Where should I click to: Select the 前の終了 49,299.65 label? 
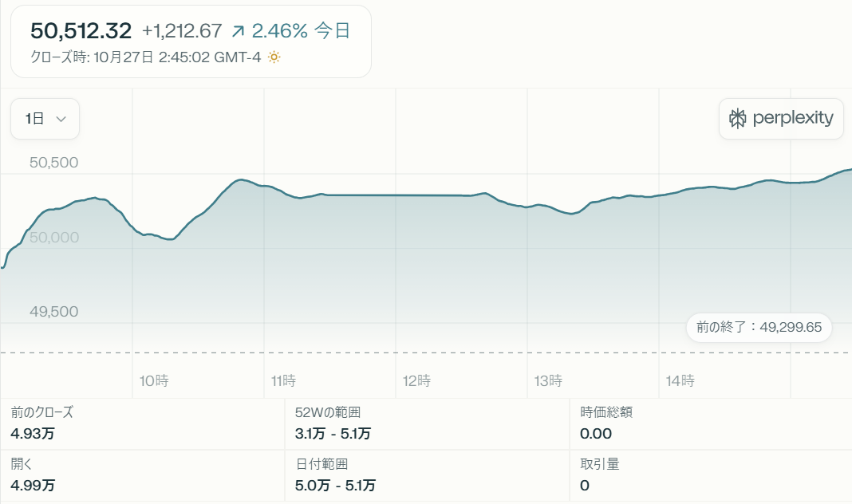759,328
